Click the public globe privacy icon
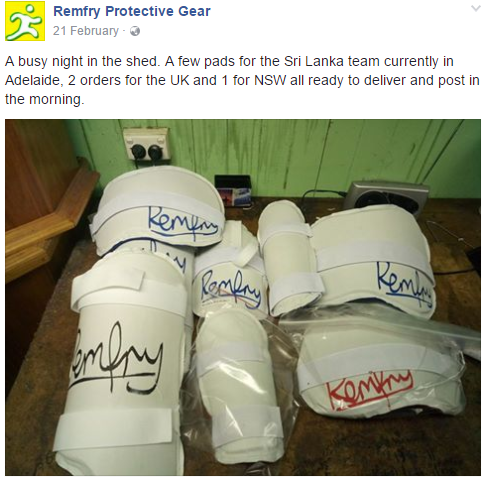This screenshot has height=477, width=486. coord(135,31)
